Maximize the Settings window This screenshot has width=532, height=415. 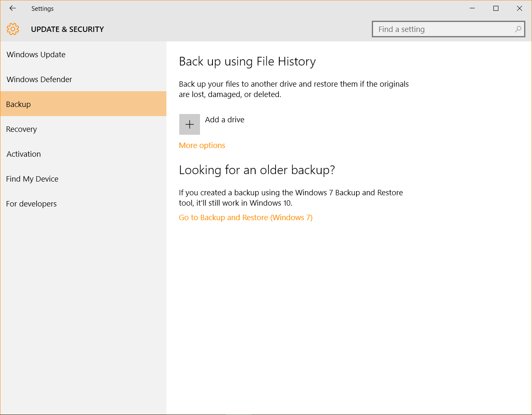[x=496, y=8]
